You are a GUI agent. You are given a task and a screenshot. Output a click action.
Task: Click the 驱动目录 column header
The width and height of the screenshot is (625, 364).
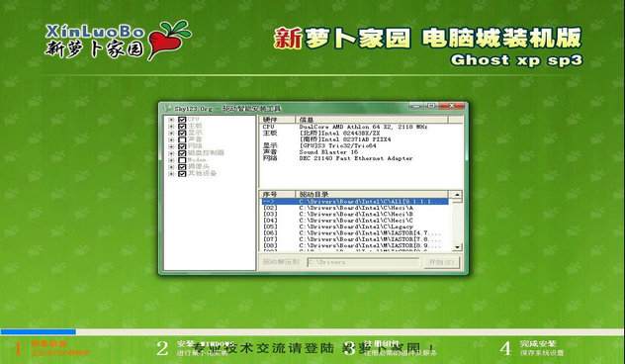(x=374, y=194)
